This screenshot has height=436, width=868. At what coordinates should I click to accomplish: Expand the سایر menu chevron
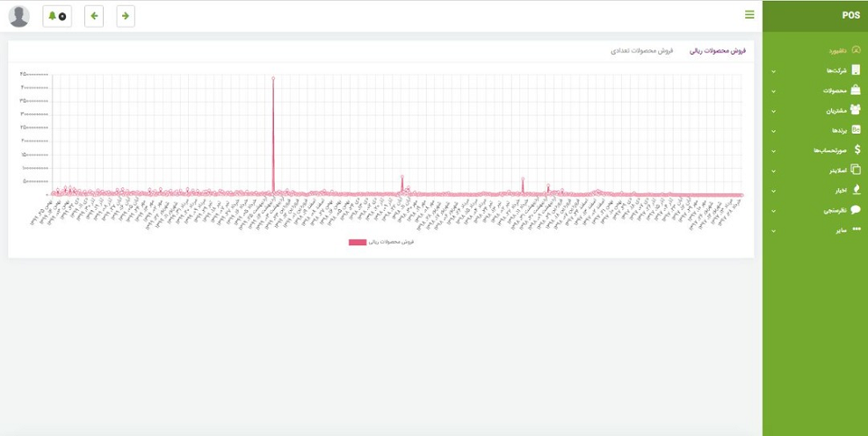coord(773,231)
